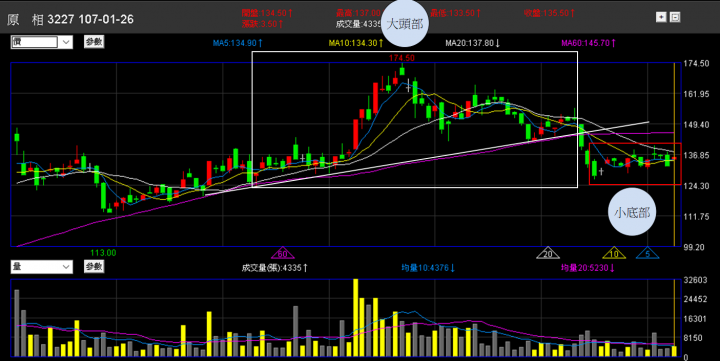Open the 量 volume indicator dropdown
Screen dimensions: 720x361
point(41,267)
